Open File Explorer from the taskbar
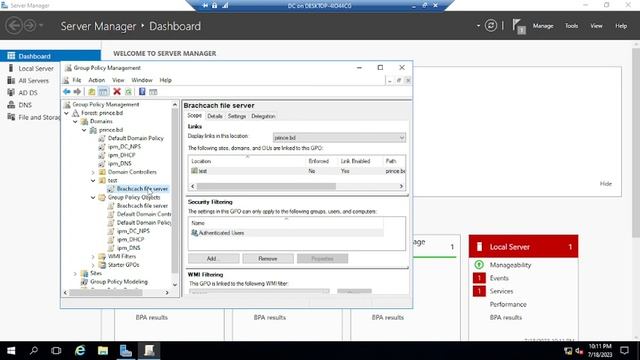The width and height of the screenshot is (640, 360). point(103,351)
